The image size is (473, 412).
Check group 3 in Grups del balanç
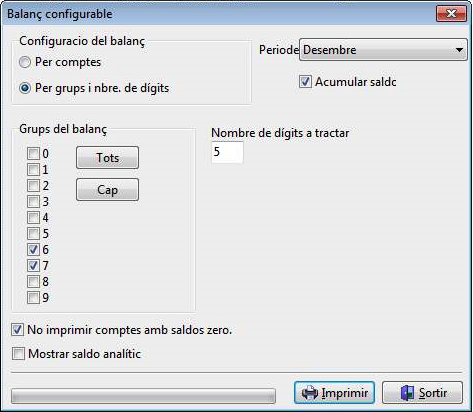tap(33, 202)
